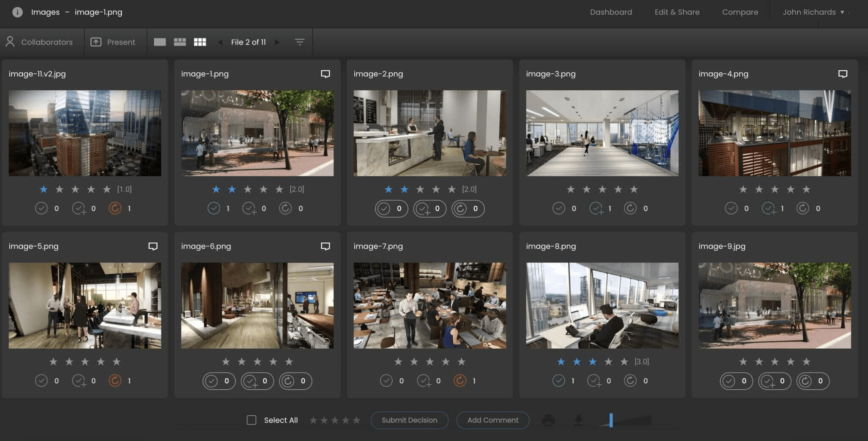Open the filter options icon
The height and width of the screenshot is (441, 868).
(300, 42)
